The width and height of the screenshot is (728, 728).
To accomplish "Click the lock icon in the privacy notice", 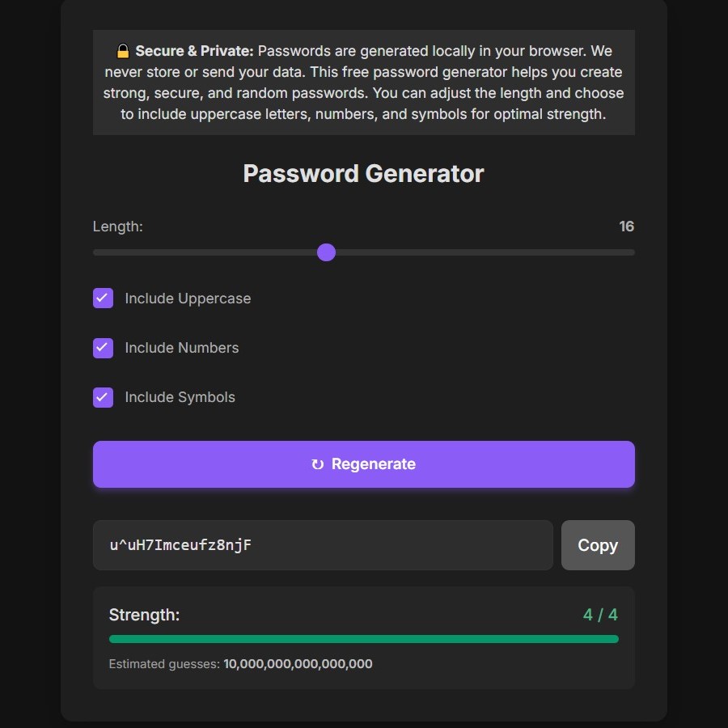I will [x=122, y=50].
